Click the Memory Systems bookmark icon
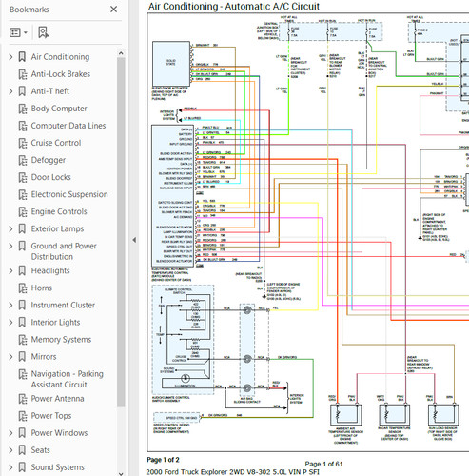Viewport: 469px width, 476px height. (23, 340)
